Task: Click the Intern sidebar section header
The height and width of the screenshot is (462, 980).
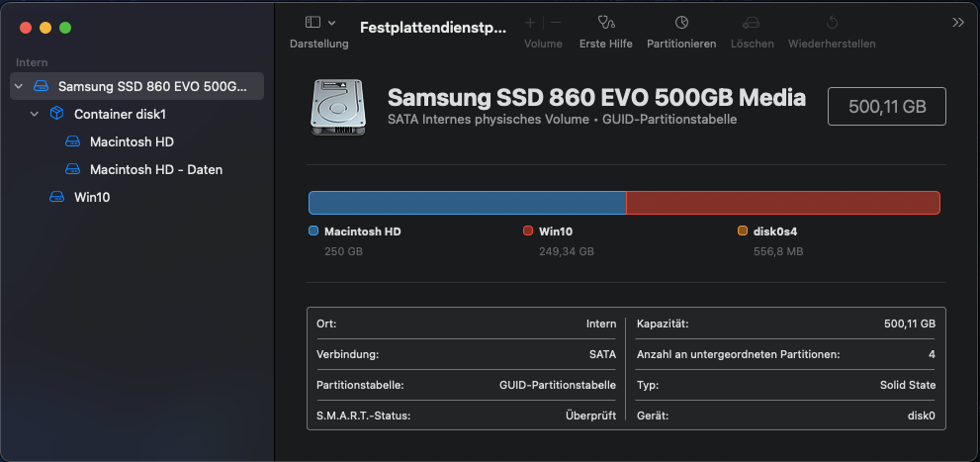Action: pyautogui.click(x=32, y=62)
